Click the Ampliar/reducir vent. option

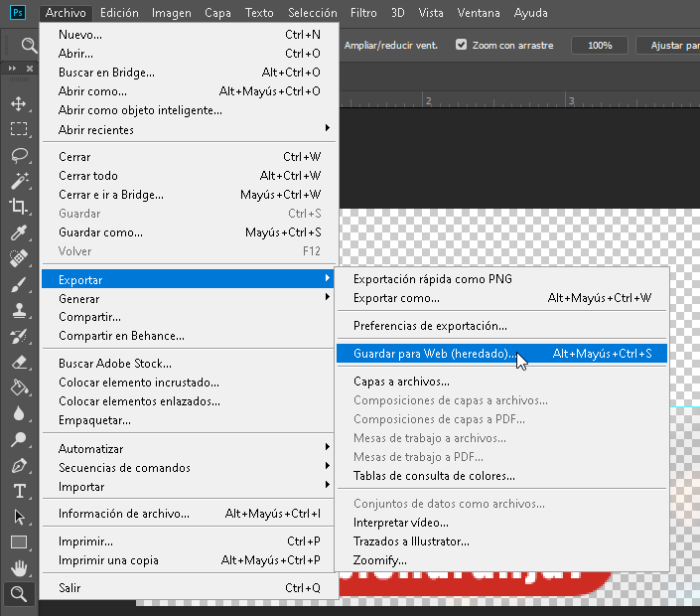[390, 45]
